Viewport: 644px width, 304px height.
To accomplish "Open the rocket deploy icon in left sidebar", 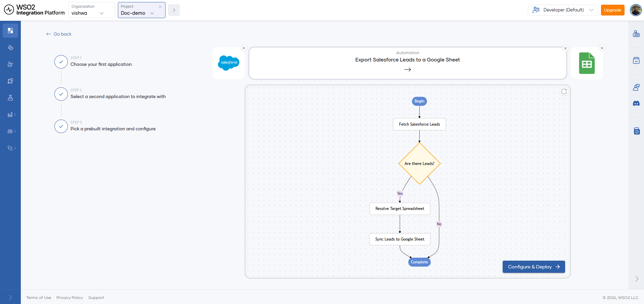I will 10,81.
